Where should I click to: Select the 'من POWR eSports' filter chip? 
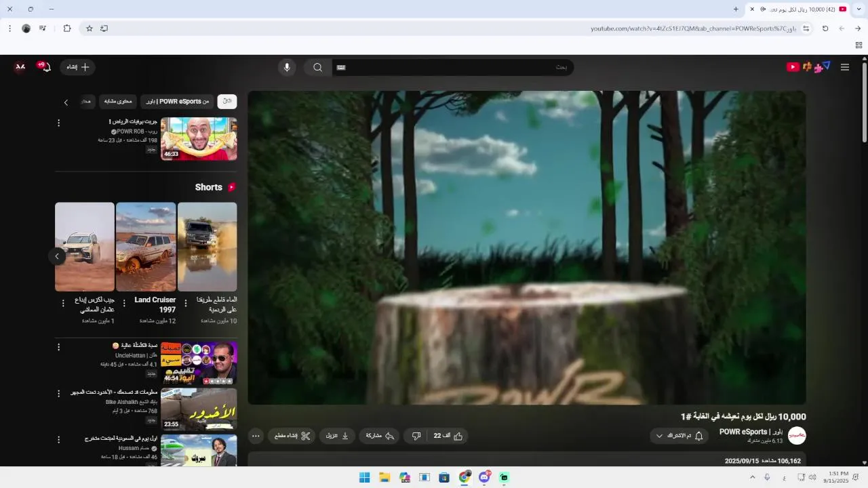pos(178,101)
